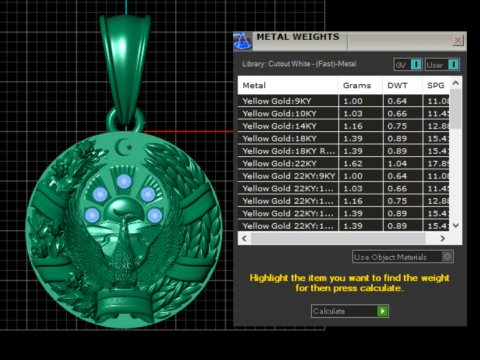Click the Library: Cutout White label

pyautogui.click(x=299, y=64)
